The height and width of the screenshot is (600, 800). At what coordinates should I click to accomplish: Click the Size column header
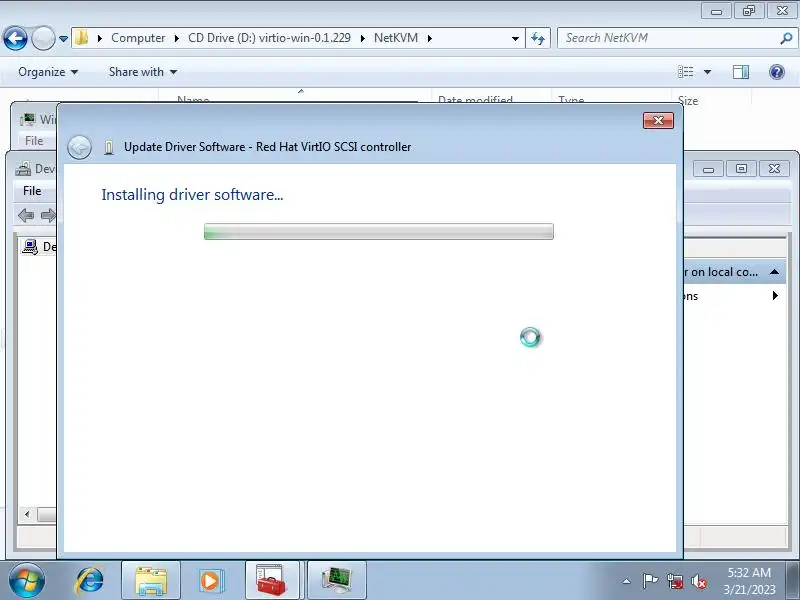pyautogui.click(x=688, y=101)
